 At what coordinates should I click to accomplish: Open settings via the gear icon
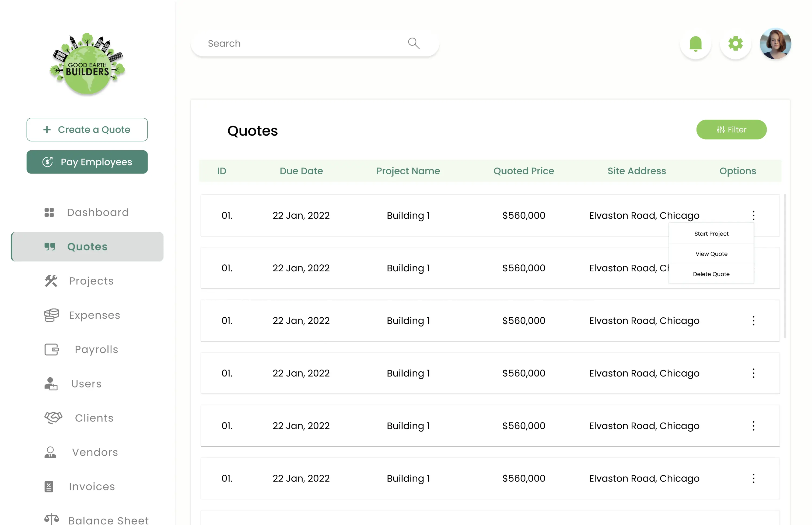(x=735, y=44)
